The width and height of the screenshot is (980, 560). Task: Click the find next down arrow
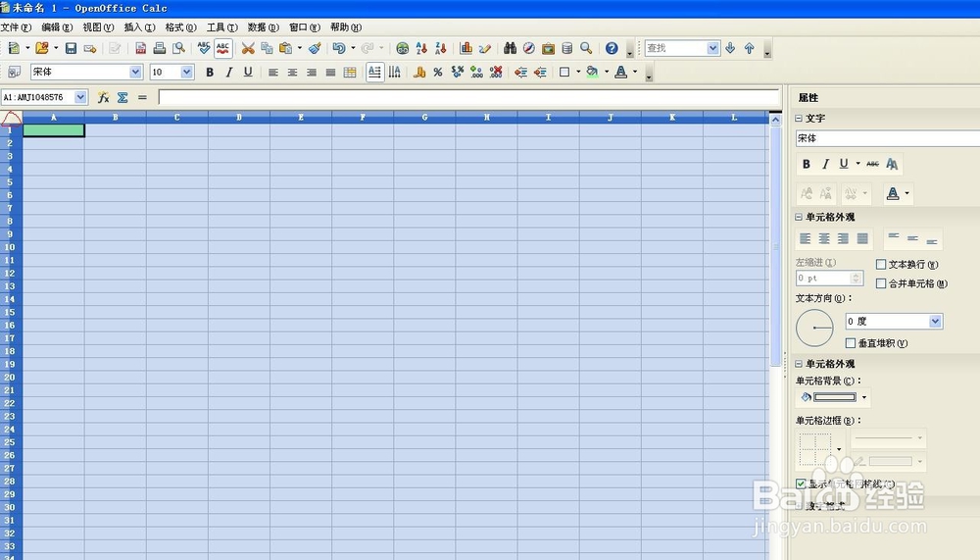coord(730,48)
